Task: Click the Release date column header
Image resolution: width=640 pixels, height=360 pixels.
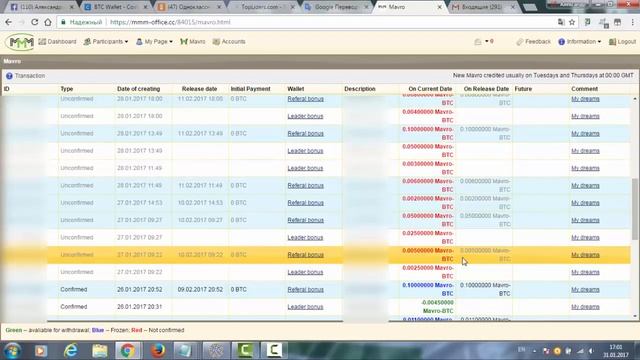Action: point(199,89)
